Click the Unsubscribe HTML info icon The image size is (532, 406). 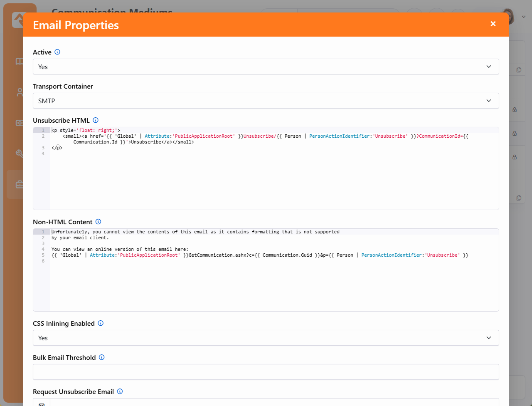96,120
